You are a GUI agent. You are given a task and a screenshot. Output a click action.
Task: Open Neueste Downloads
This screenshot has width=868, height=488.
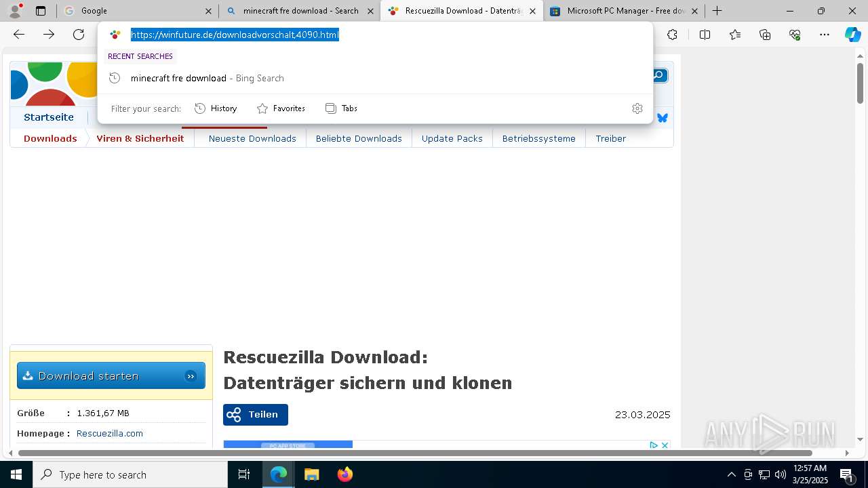[252, 138]
